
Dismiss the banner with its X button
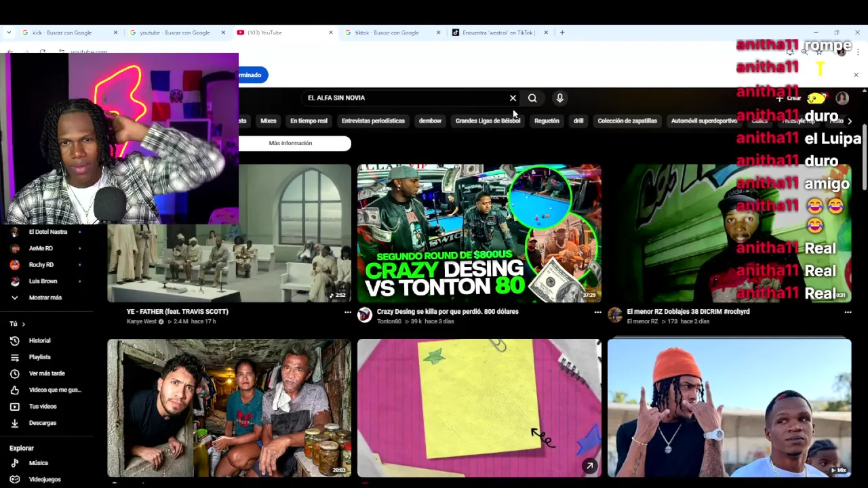[x=856, y=75]
